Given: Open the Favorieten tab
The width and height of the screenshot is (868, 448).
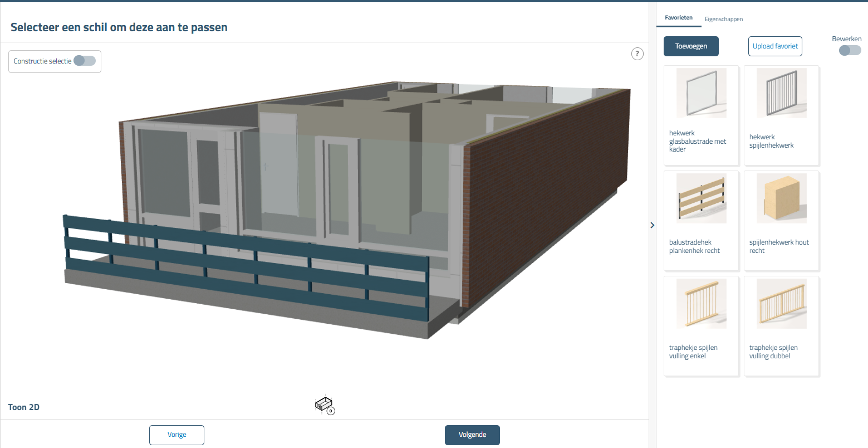Looking at the screenshot, I should click(678, 18).
